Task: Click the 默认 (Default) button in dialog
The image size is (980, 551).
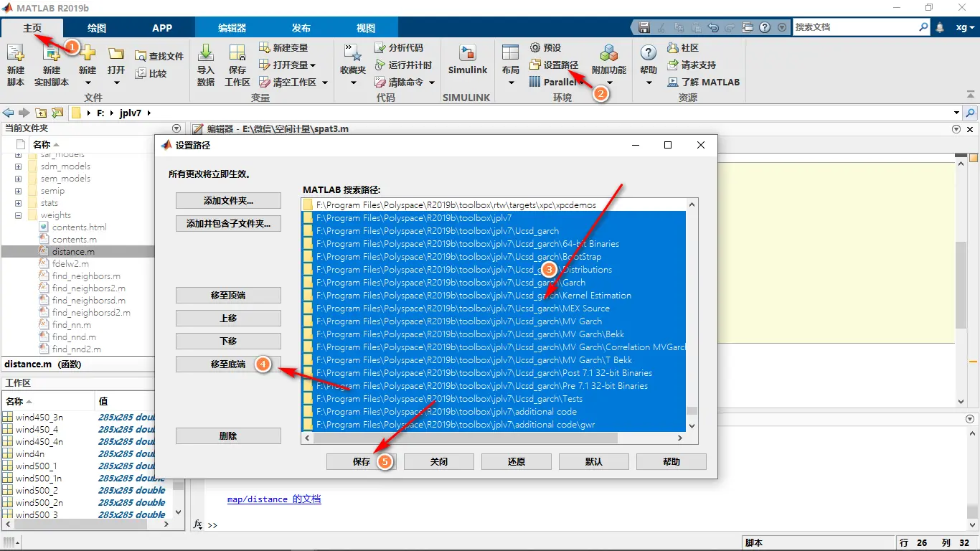Action: click(x=594, y=462)
